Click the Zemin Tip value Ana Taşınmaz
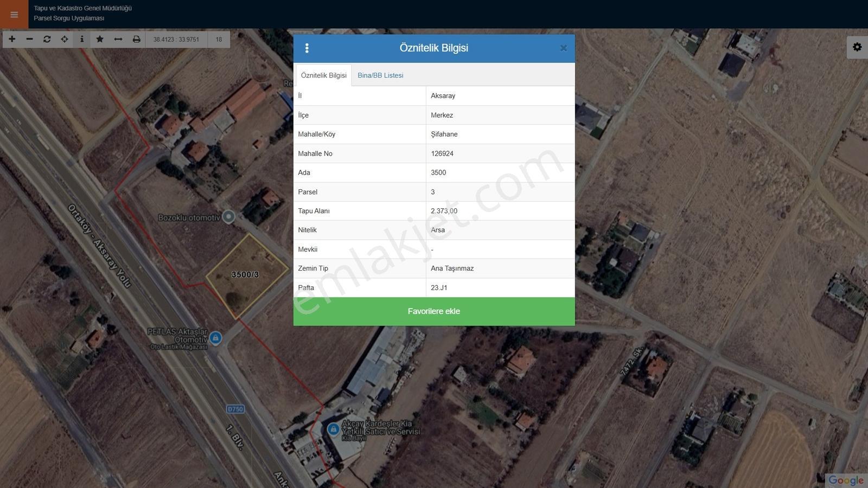868x488 pixels. tap(452, 268)
